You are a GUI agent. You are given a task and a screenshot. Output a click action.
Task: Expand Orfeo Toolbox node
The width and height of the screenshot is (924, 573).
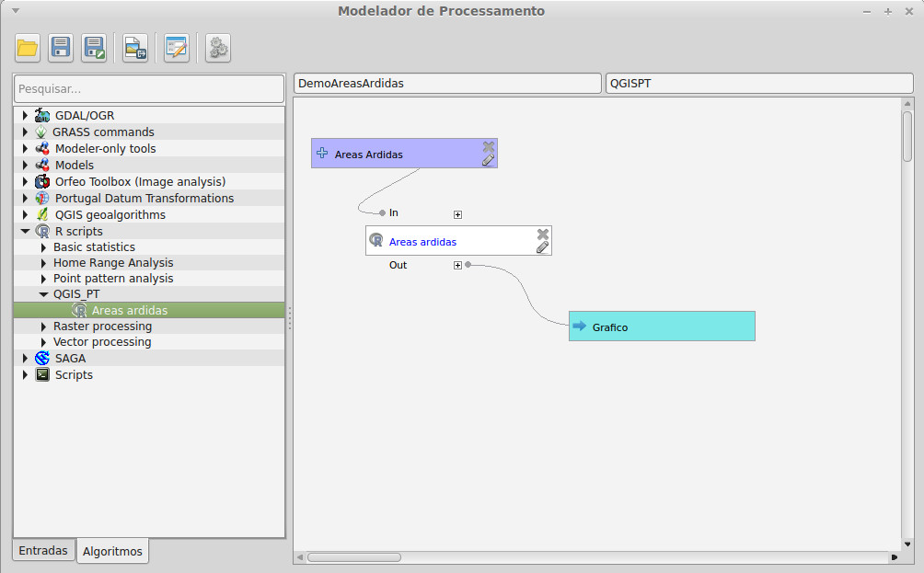tap(25, 181)
